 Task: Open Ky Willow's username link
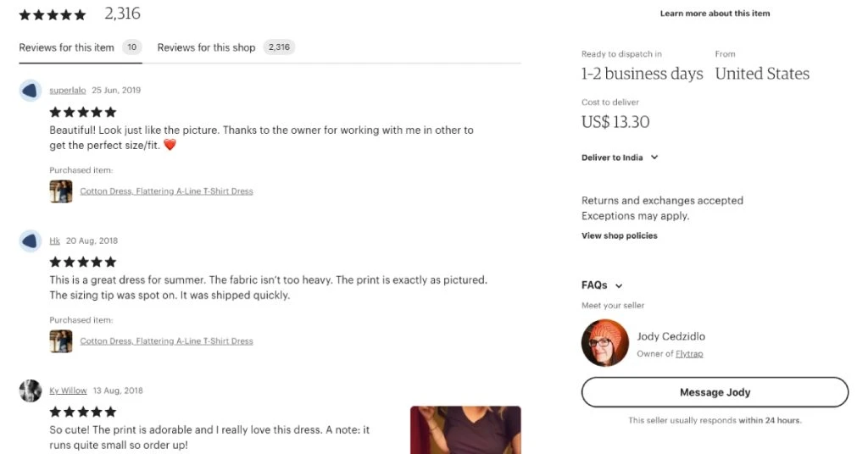tap(68, 391)
